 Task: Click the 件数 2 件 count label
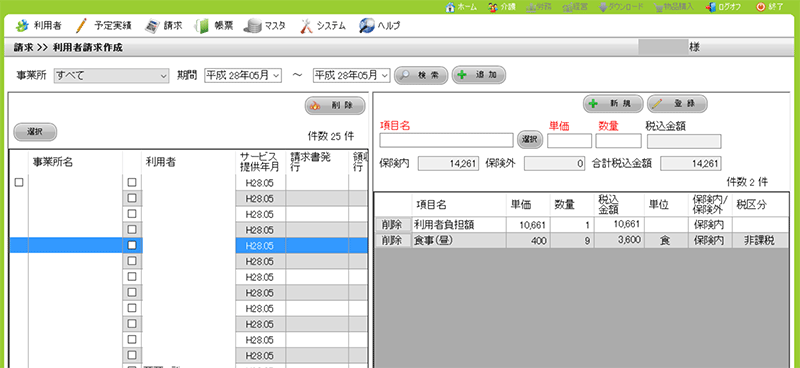point(747,182)
